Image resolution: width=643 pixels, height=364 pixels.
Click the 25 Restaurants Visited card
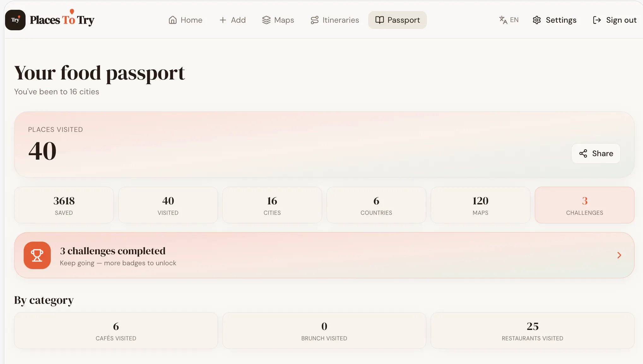coord(533,331)
